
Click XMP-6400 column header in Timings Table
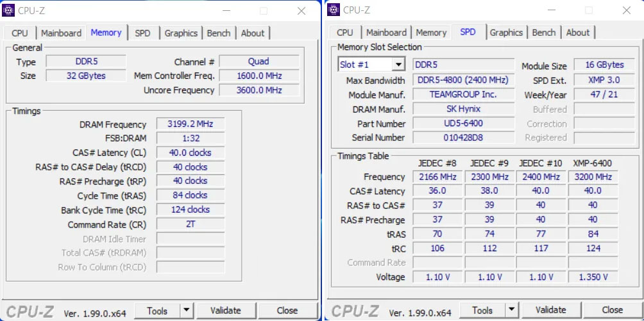pyautogui.click(x=592, y=163)
